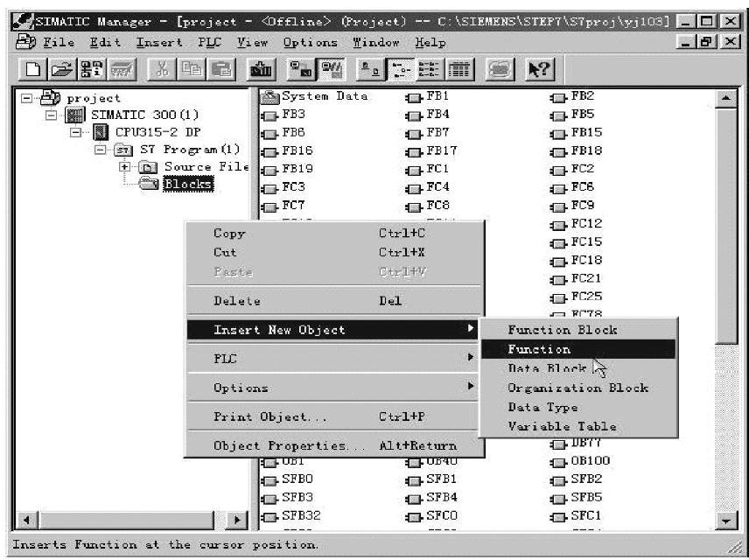Open Options submenu in context menu
Screen dimensions: 749x560
pos(334,388)
